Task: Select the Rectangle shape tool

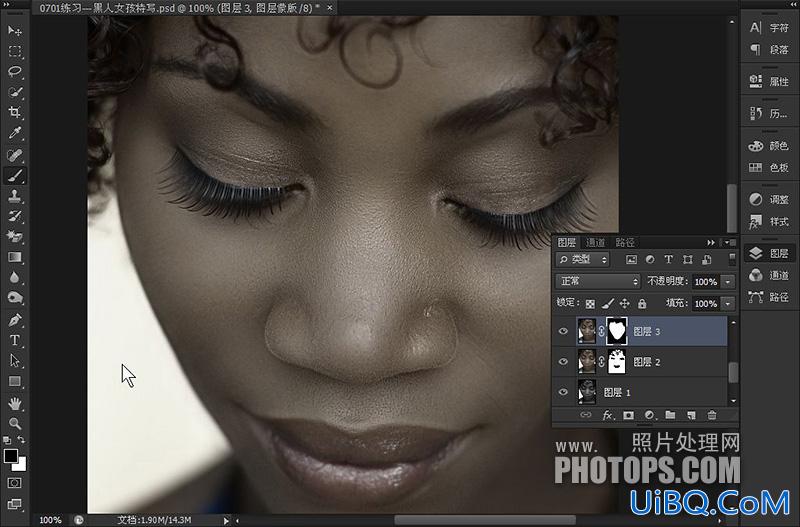Action: click(x=15, y=381)
